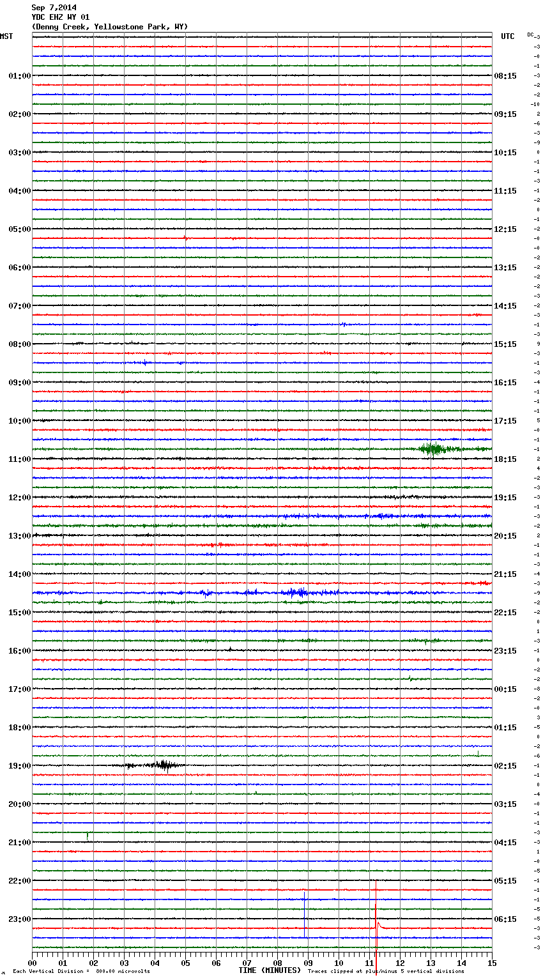Viewport: 543px width, 980px height.
Task: Select the 17:00 MST time label
Action: 20,689
